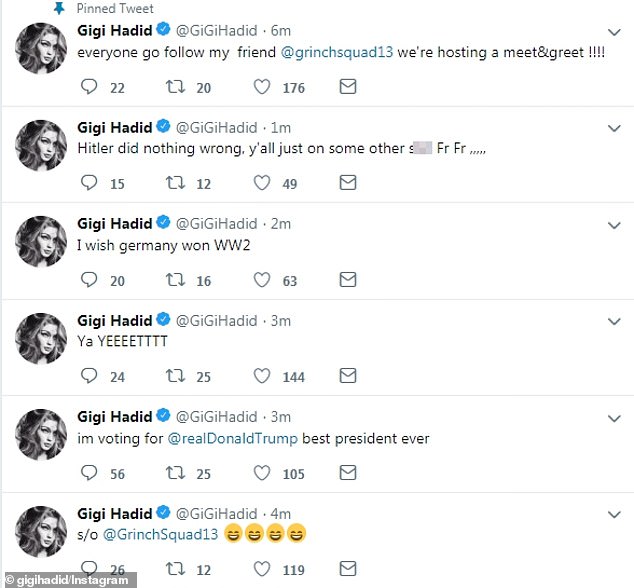Open the @realDonaldTrump mention link
The width and height of the screenshot is (634, 588).
(232, 438)
